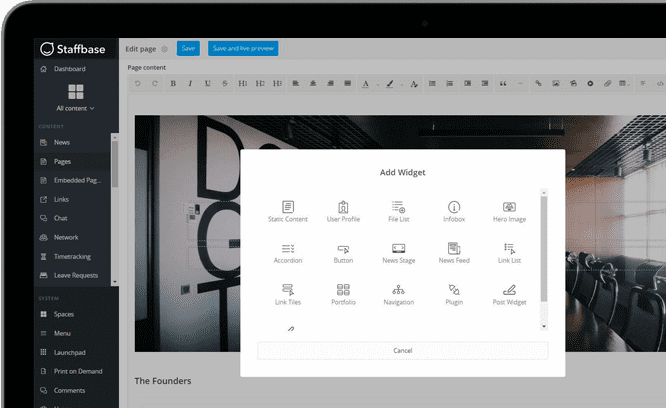666x408 pixels.
Task: Insert a bulleted list
Action: (432, 84)
